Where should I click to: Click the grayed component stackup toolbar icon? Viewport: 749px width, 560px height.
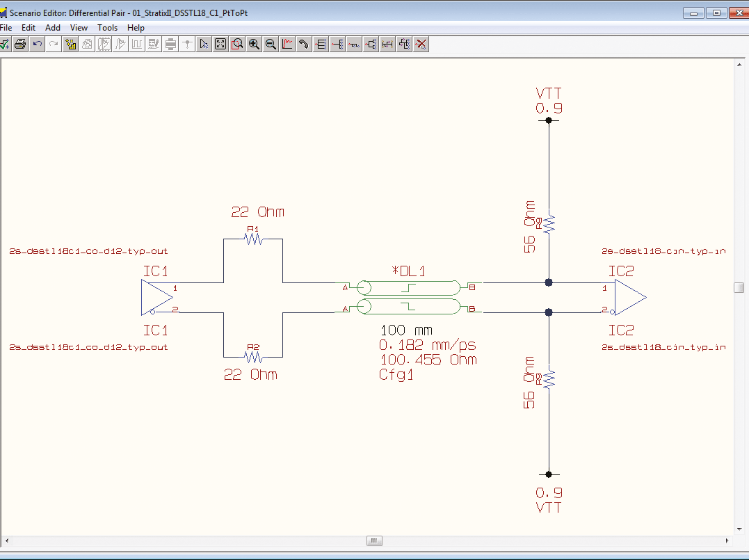170,45
